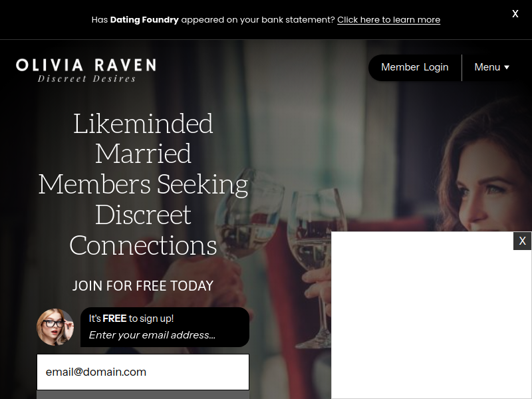The image size is (532, 399).
Task: Click the blonde woman avatar picture
Action: click(55, 327)
